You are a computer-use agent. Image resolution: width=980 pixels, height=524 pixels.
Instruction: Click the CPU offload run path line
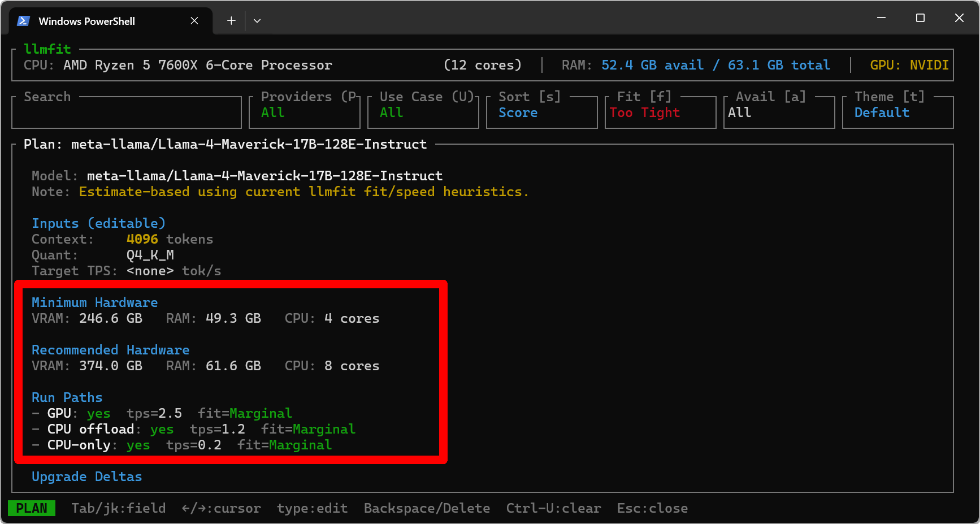tap(194, 429)
